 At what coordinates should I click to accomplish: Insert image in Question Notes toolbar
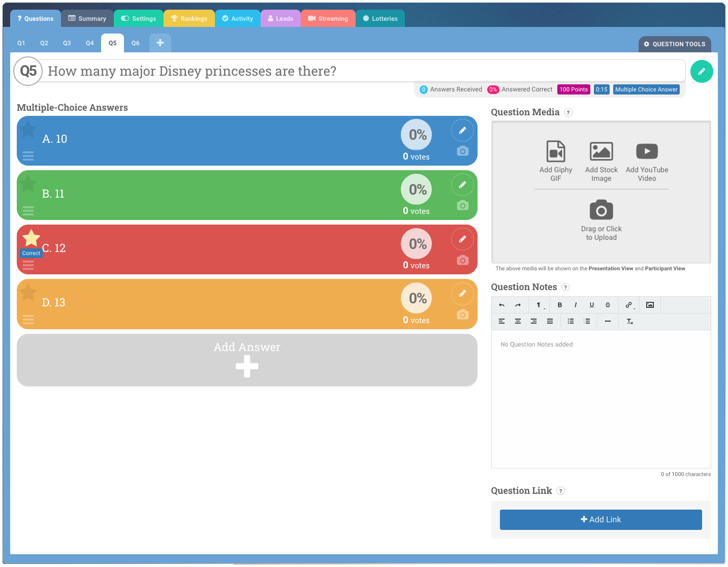click(650, 305)
